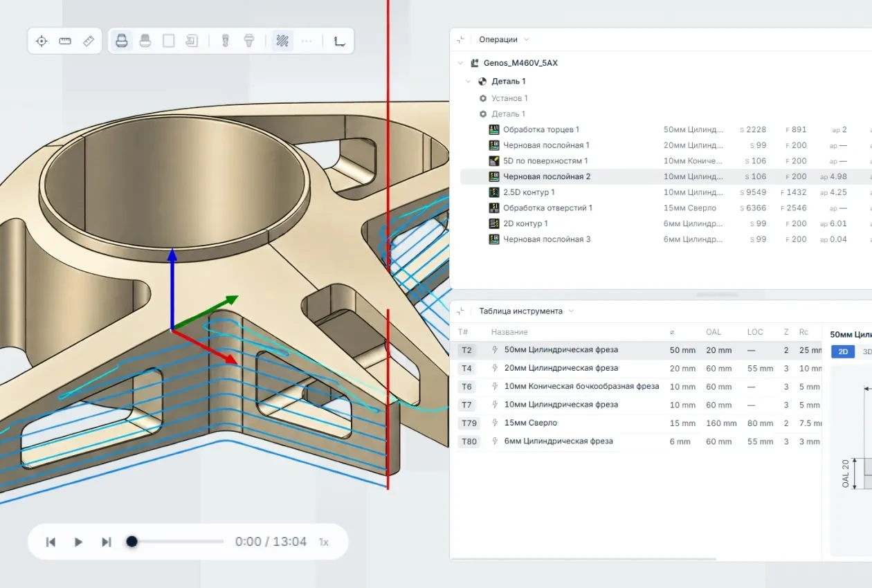Collapse the Genos_M460V_5AX machine node
Screen dimensions: 872x588
coord(461,63)
